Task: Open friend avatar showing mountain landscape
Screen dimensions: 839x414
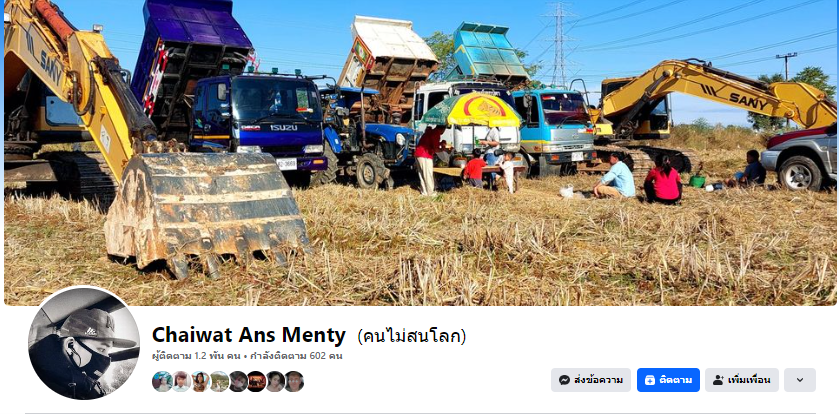Action: [x=219, y=381]
